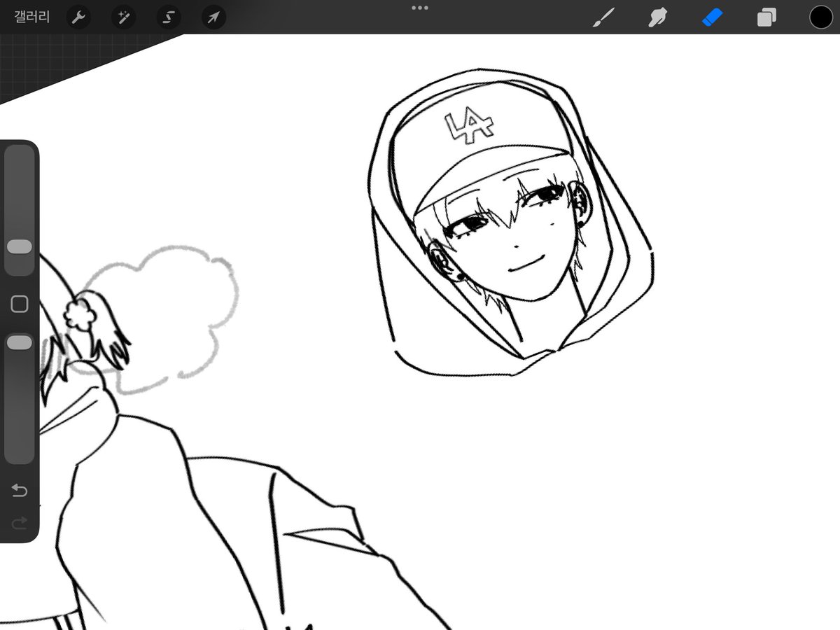This screenshot has height=630, width=840.
Task: Open the 갤러리 gallery view
Action: point(32,17)
